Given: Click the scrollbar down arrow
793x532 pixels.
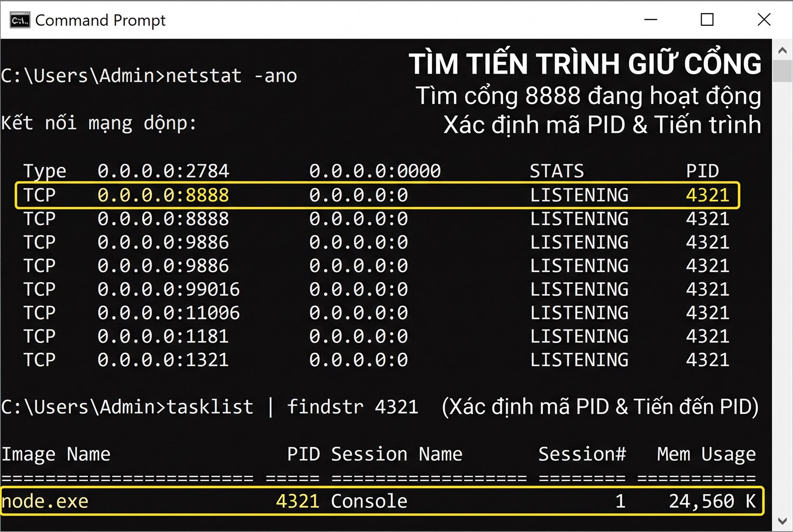Looking at the screenshot, I should 782,521.
